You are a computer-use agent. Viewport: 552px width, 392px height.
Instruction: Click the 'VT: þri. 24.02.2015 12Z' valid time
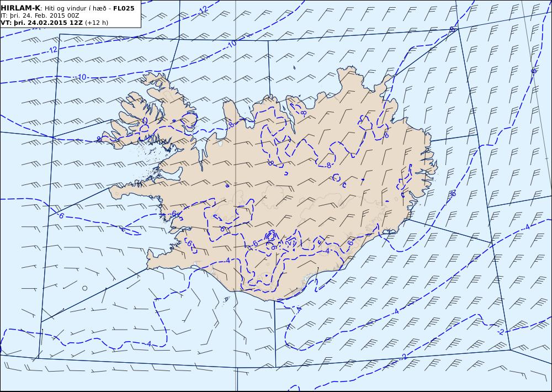pyautogui.click(x=41, y=23)
